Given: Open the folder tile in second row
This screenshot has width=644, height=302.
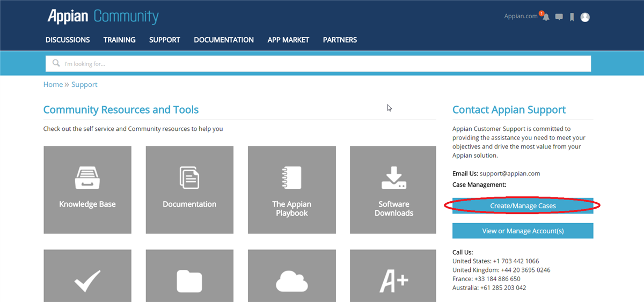Looking at the screenshot, I should (x=189, y=276).
